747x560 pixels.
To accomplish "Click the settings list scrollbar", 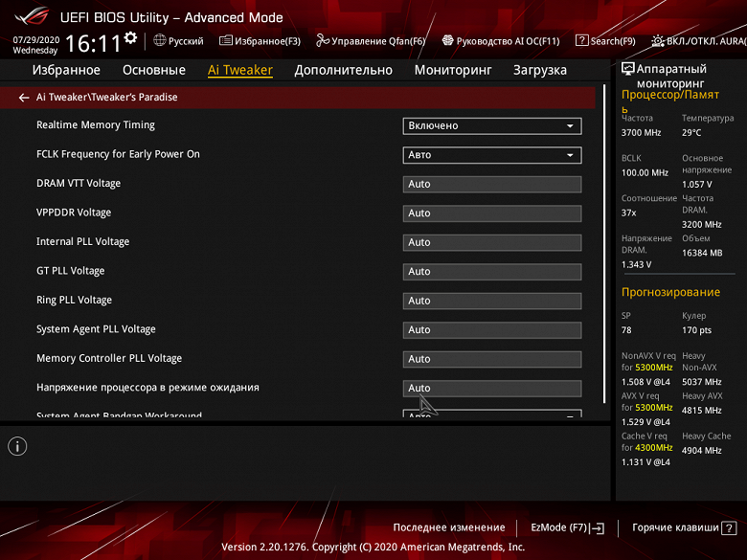I will click(x=604, y=244).
